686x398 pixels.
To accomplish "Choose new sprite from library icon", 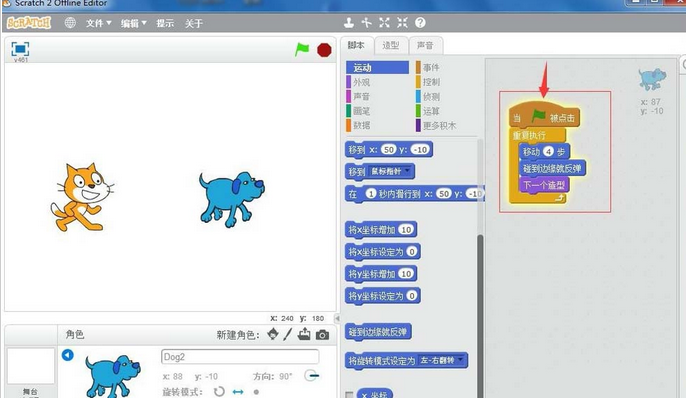I will pyautogui.click(x=273, y=334).
